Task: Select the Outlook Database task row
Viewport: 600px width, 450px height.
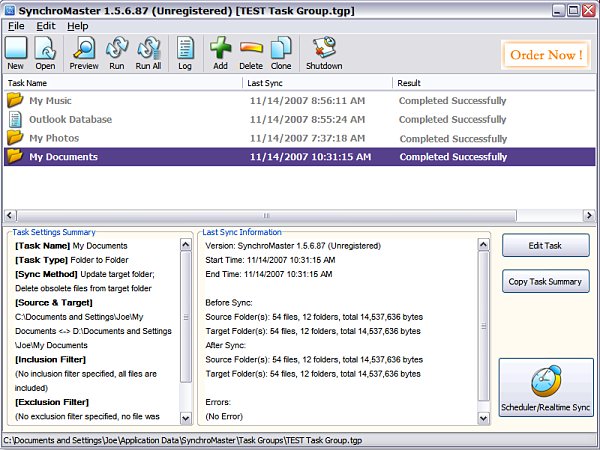Action: 300,119
